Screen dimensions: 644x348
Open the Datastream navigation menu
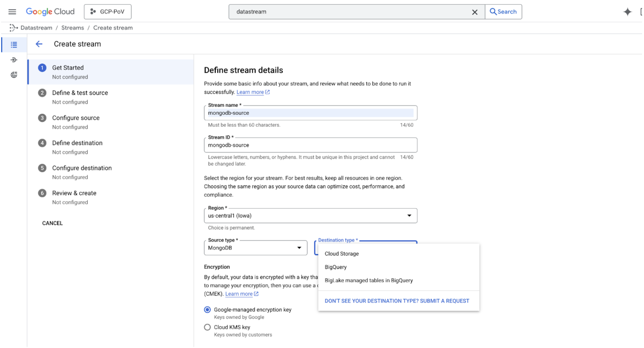12,11
